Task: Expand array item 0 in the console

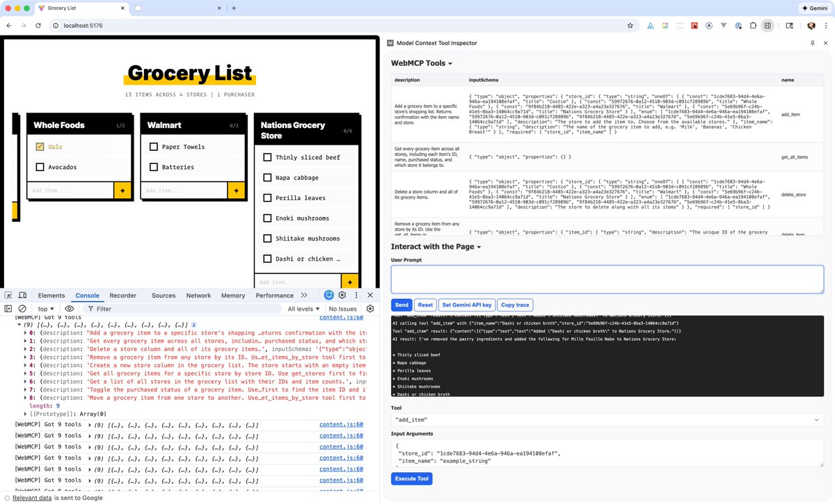Action: coord(24,333)
